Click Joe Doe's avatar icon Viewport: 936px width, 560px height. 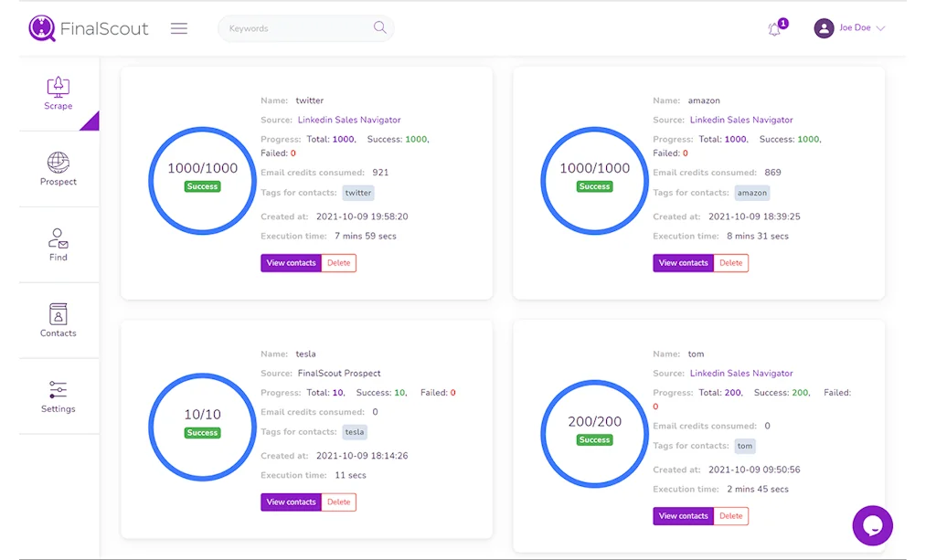[824, 28]
